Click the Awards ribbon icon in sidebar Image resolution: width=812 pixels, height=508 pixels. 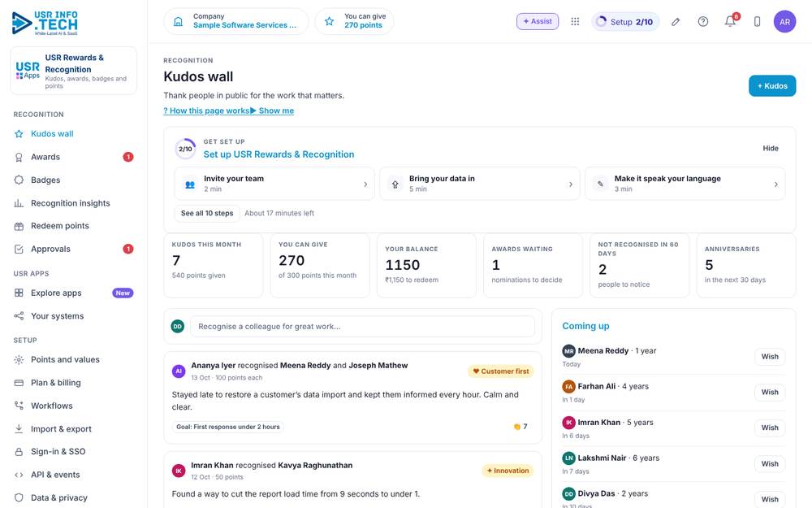point(19,157)
